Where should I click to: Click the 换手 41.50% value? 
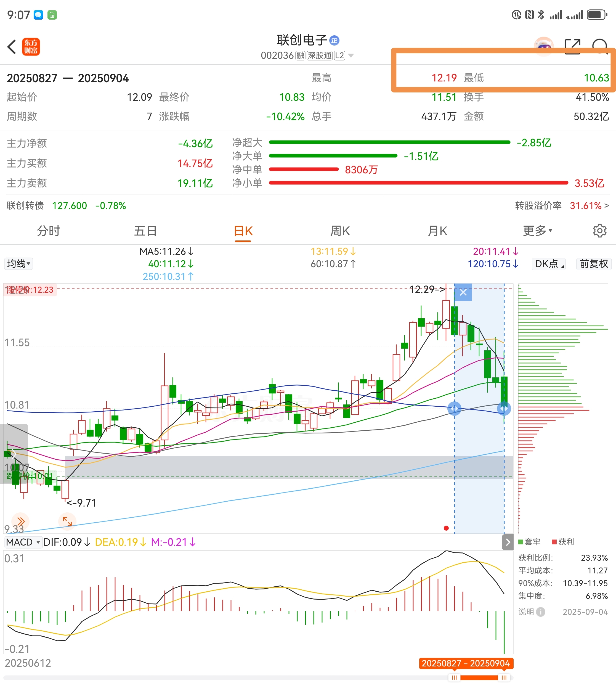coord(592,97)
